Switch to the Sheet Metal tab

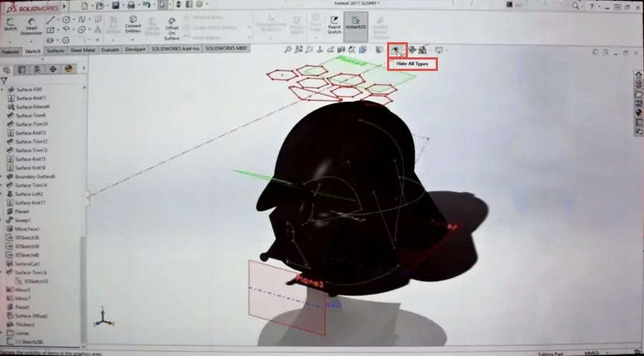(x=82, y=49)
